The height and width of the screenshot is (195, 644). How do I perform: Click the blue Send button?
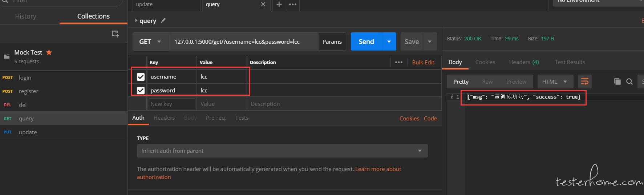pos(366,41)
